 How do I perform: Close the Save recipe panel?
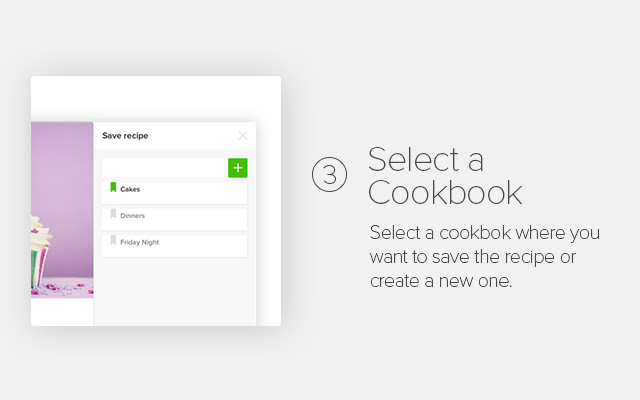[x=242, y=135]
